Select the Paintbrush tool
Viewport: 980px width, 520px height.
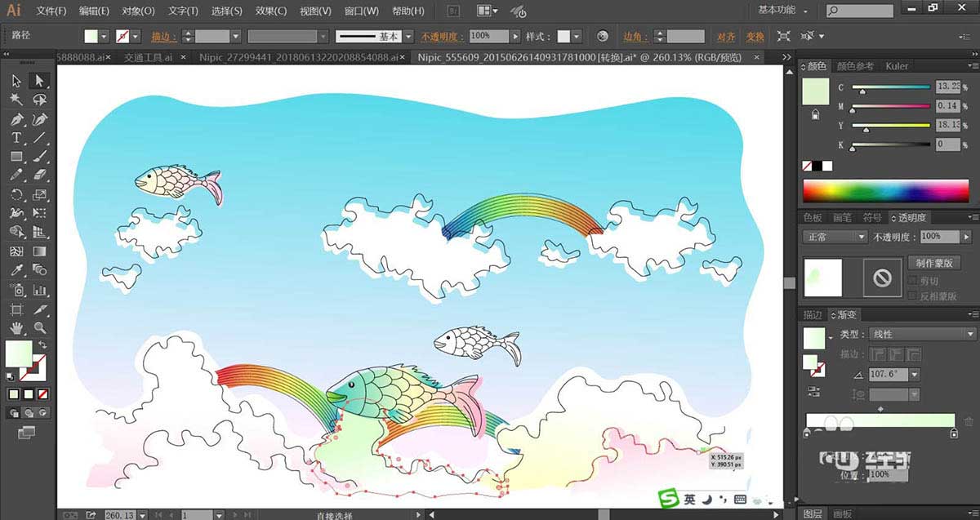(x=38, y=157)
